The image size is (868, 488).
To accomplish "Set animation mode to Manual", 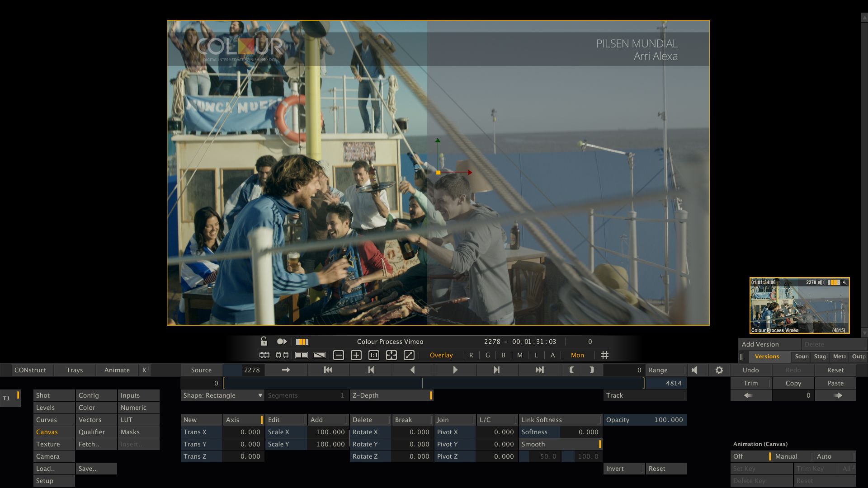I will (792, 456).
